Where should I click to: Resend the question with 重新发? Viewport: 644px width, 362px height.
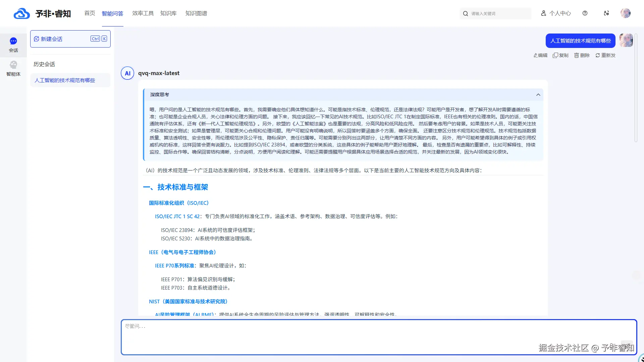[605, 55]
